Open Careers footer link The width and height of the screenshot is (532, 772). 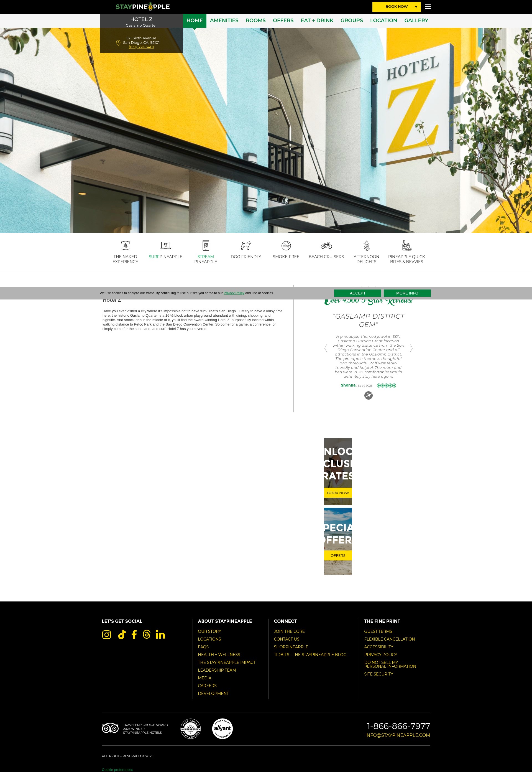[x=207, y=685]
